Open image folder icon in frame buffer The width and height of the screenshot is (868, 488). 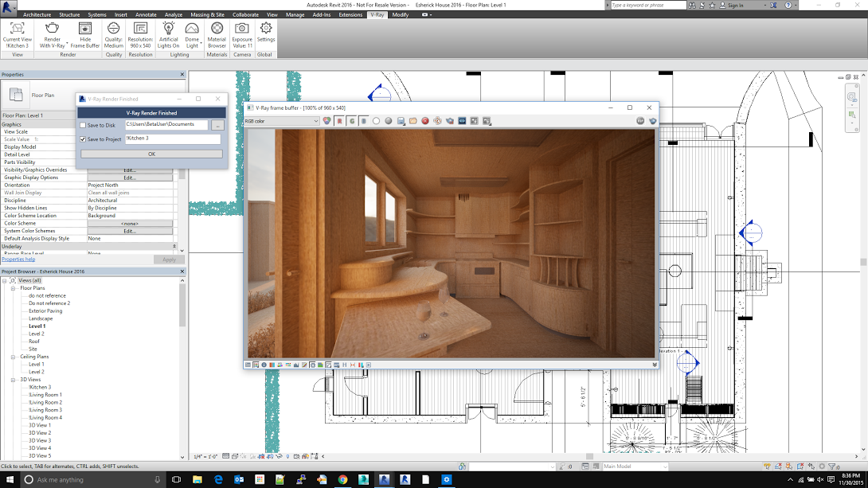pyautogui.click(x=413, y=121)
